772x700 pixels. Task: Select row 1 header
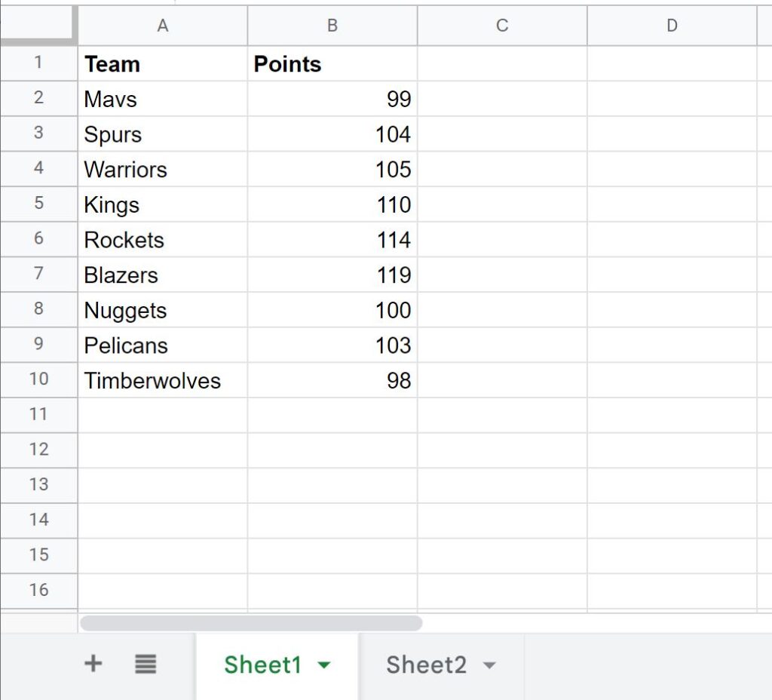point(38,63)
